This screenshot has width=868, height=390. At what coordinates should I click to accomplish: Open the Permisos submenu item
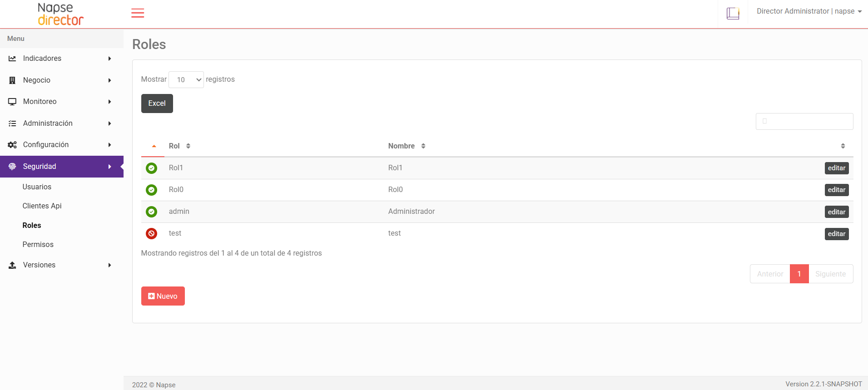(38, 245)
